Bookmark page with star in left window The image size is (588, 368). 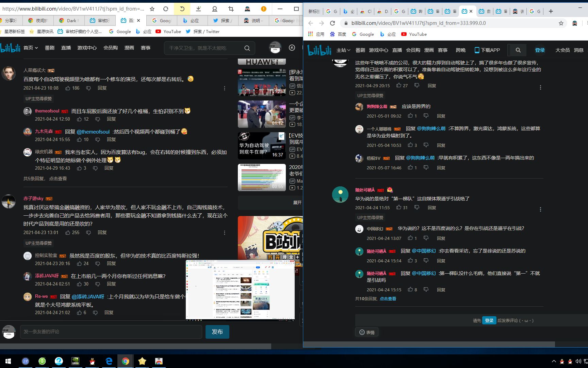(x=152, y=9)
